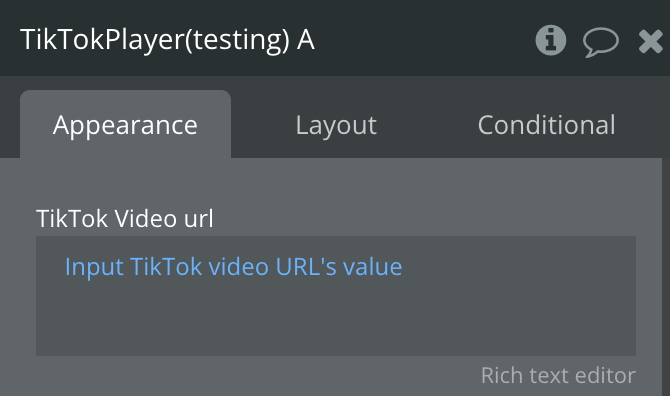This screenshot has height=396, width=670.
Task: Switch to the Layout tab
Action: click(x=336, y=125)
